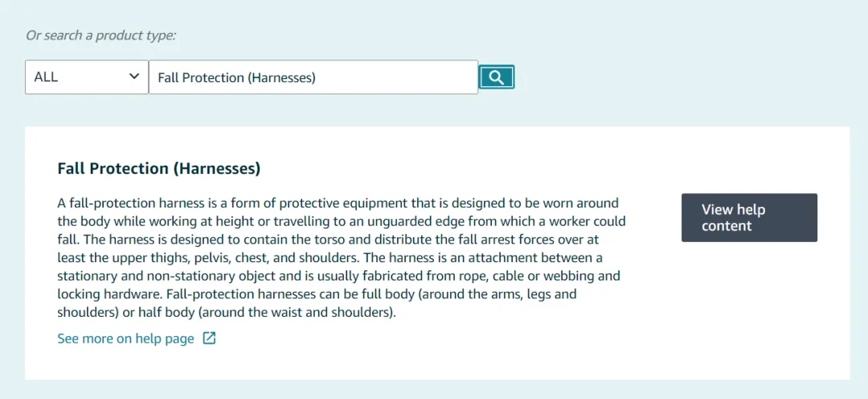The height and width of the screenshot is (399, 868).
Task: Submit the search with the teal search button
Action: click(x=497, y=77)
